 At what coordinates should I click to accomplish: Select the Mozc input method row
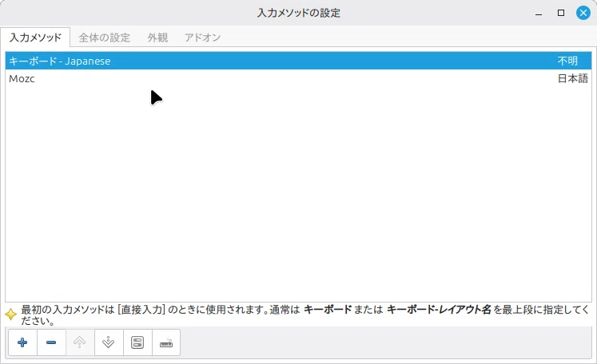(298, 79)
